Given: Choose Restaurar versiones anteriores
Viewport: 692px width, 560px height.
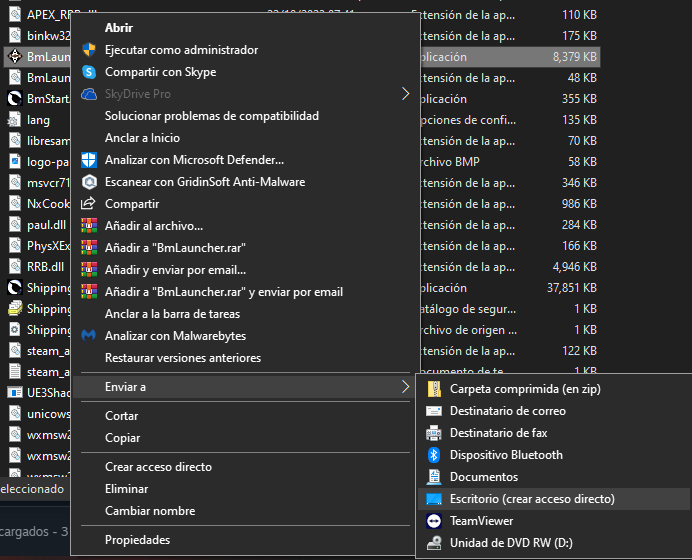Looking at the screenshot, I should pos(183,358).
